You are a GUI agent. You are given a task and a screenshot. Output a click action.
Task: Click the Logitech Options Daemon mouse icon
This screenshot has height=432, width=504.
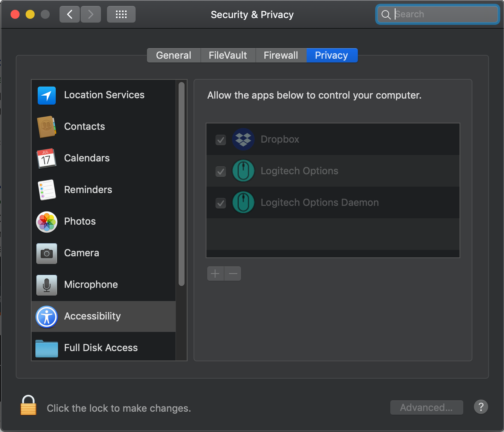point(243,202)
